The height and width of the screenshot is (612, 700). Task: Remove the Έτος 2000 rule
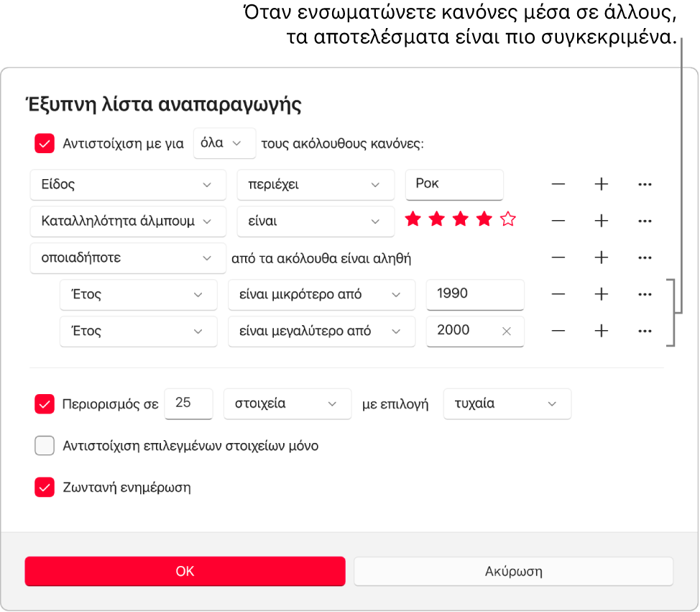(558, 331)
